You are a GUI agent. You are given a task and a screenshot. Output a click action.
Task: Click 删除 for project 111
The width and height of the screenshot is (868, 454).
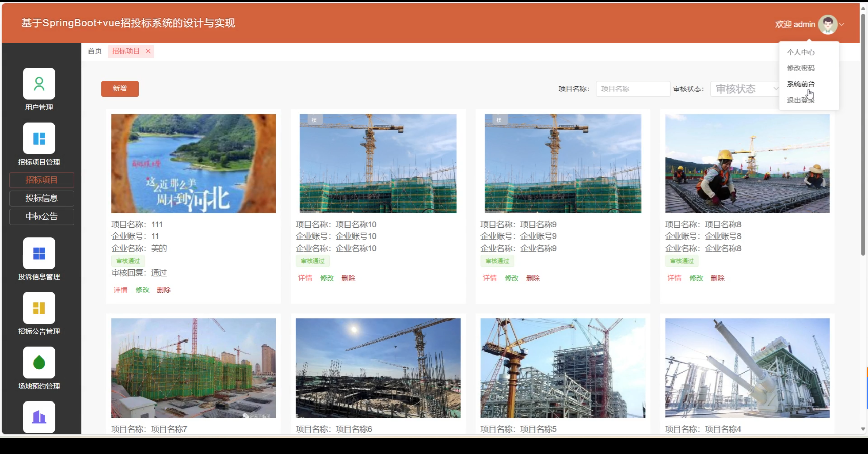164,290
